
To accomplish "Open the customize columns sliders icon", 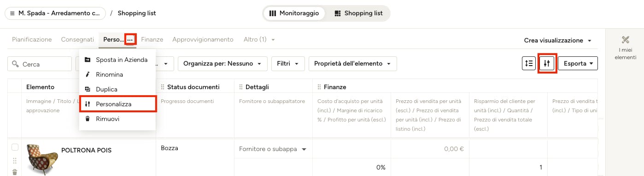I will [547, 63].
